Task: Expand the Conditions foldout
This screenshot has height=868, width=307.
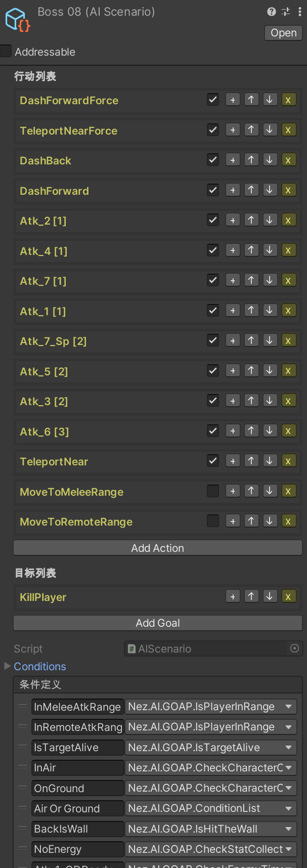Action: point(8,666)
